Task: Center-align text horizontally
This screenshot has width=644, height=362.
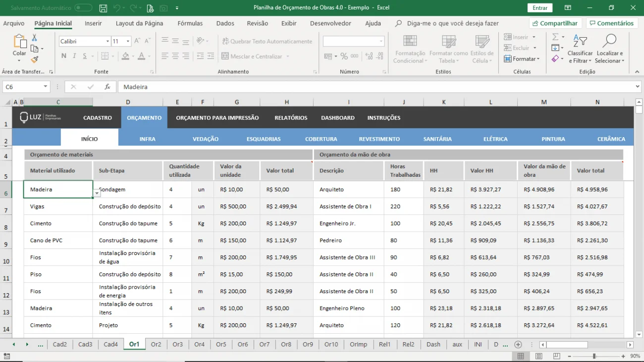Action: tap(175, 56)
